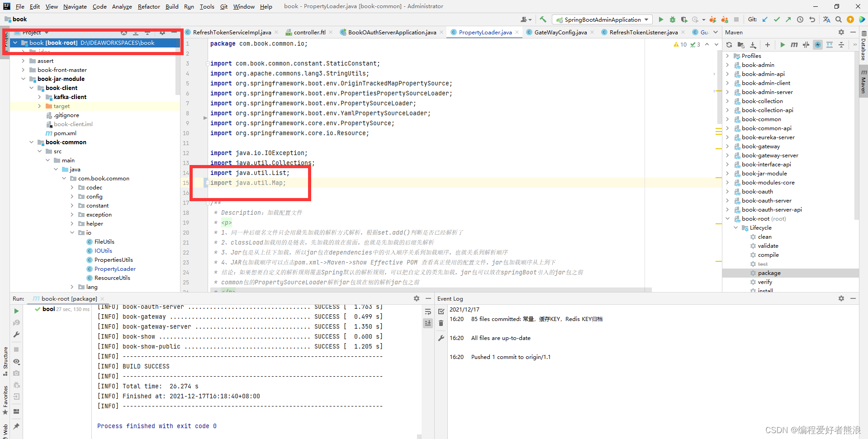Add Maven project with plus icon

768,45
